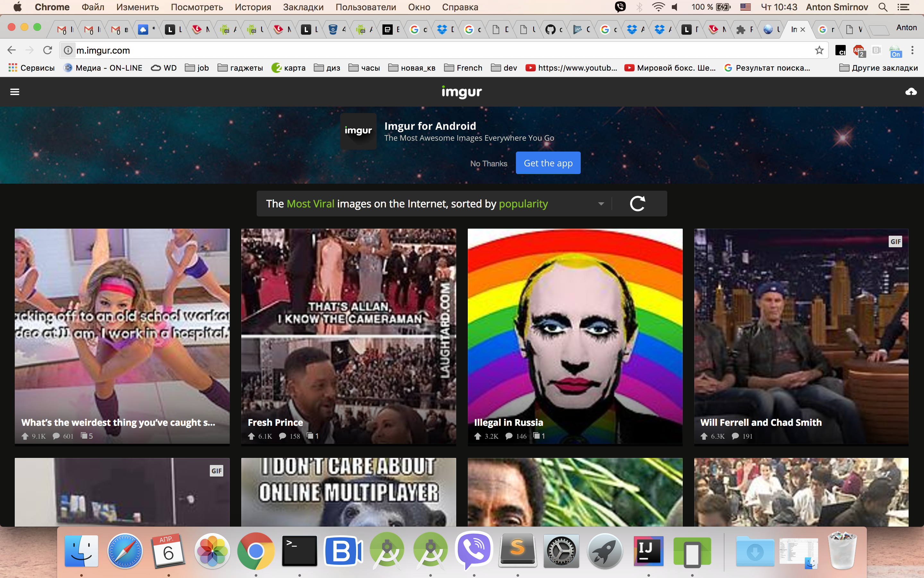
Task: Open the Trash in the Dock
Action: (x=842, y=551)
